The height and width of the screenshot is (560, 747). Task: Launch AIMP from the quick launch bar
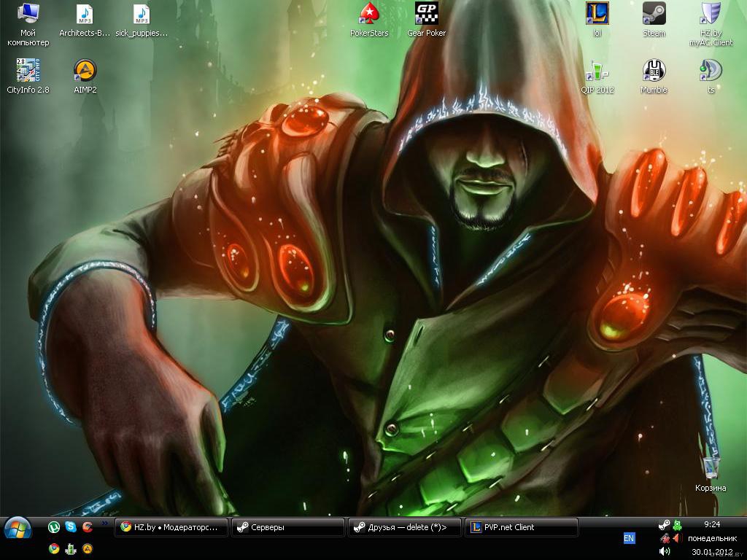coord(88,548)
